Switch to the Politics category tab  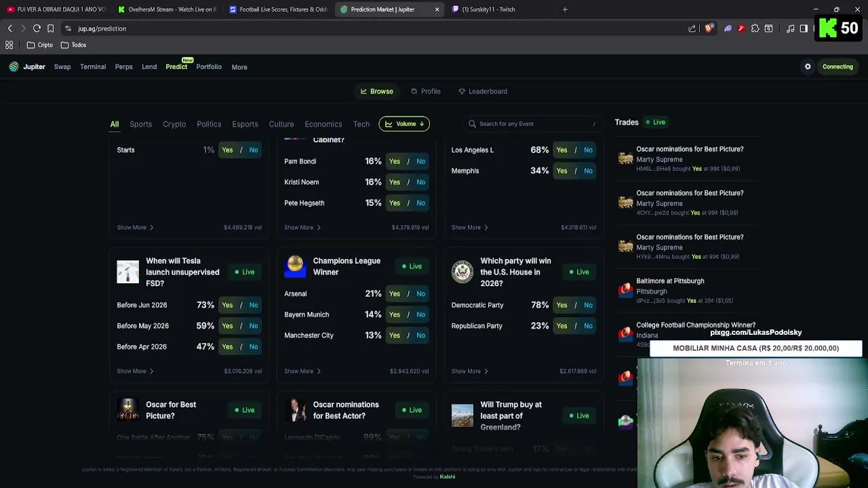(x=209, y=124)
